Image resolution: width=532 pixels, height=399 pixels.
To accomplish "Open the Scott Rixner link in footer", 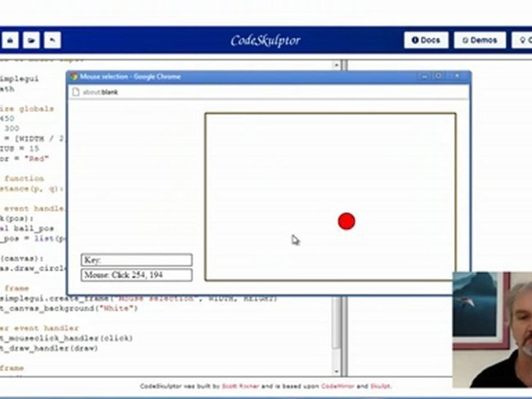I will point(240,386).
